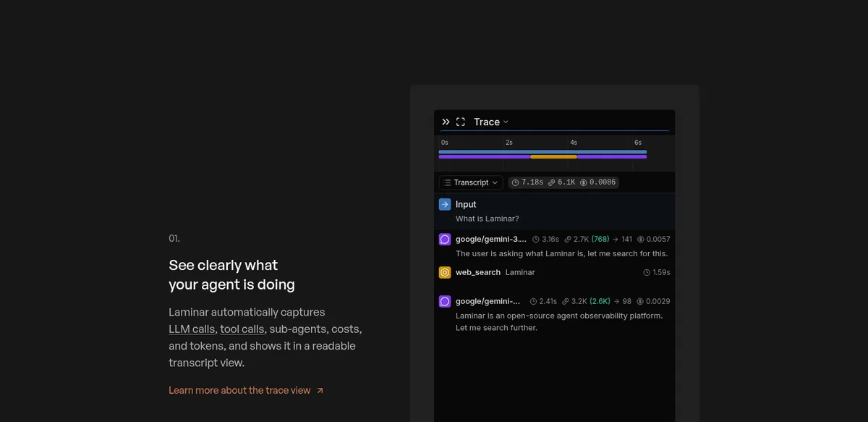Open the Transcript view dropdown

(471, 182)
